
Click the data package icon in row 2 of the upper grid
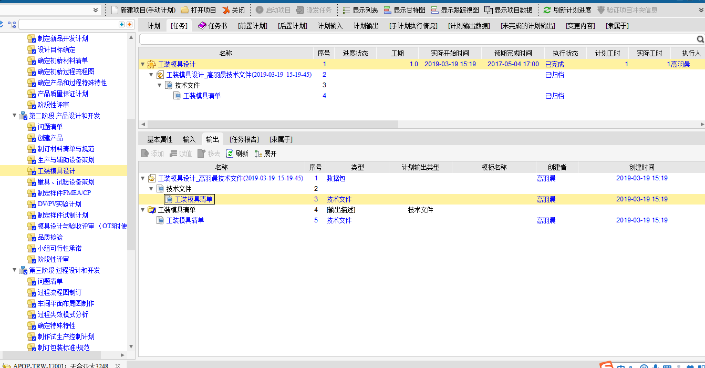tap(160, 75)
